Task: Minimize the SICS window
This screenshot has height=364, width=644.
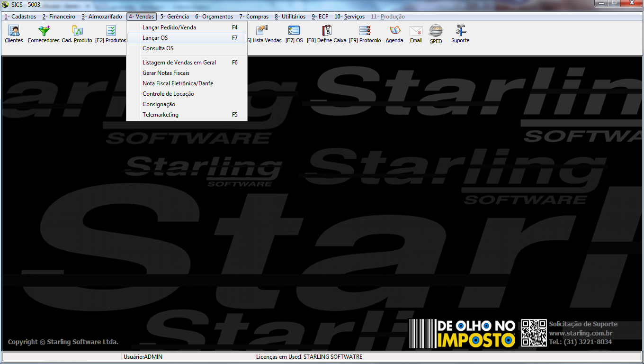Action: [x=601, y=3]
